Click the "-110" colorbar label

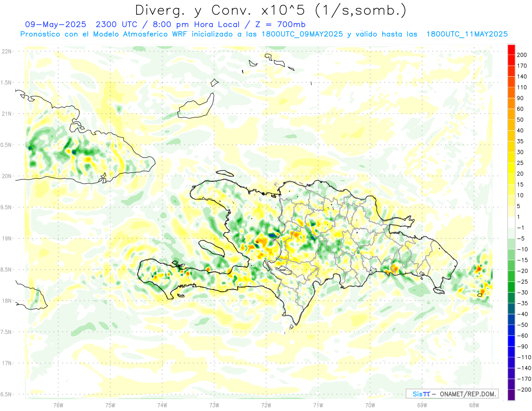(524, 357)
